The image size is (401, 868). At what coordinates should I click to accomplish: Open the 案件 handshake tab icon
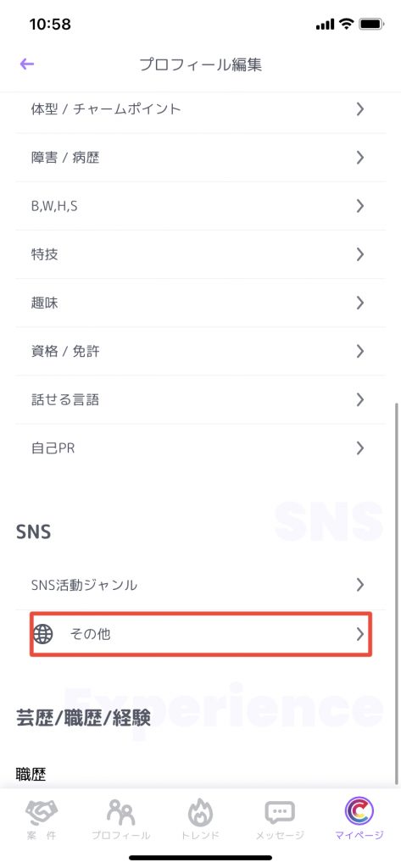coord(41,811)
